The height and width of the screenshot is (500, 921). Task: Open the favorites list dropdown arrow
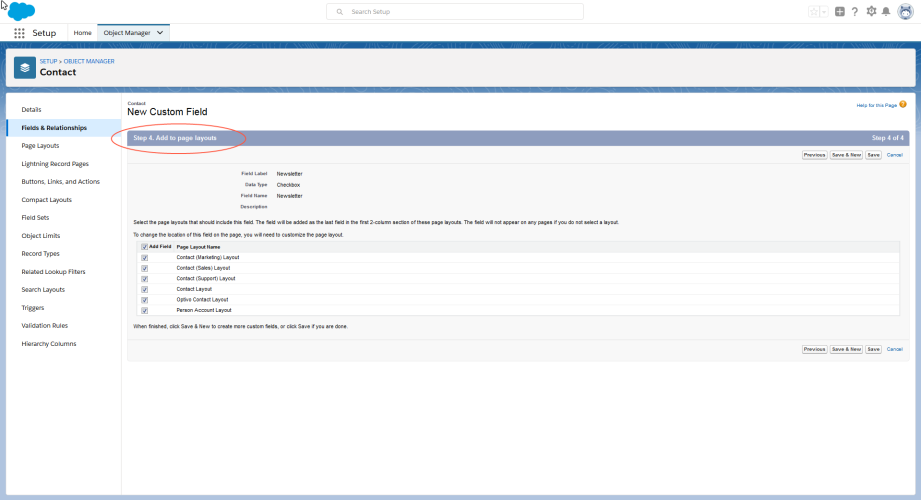point(824,12)
